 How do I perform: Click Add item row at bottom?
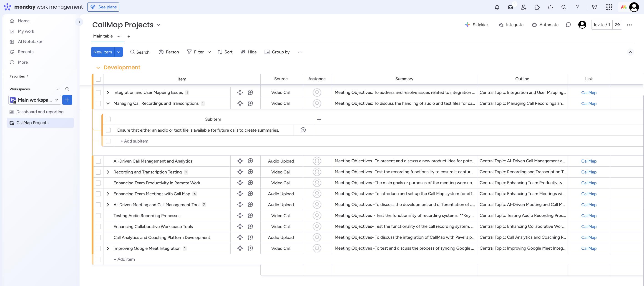point(124,259)
